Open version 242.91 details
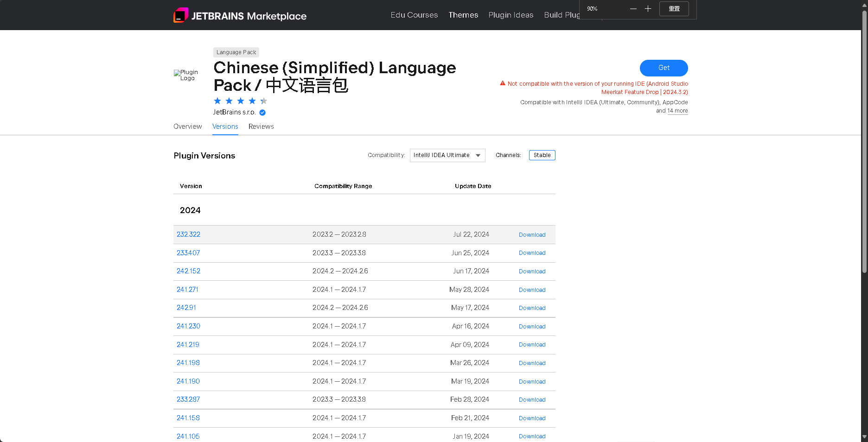The height and width of the screenshot is (442, 868). click(186, 308)
